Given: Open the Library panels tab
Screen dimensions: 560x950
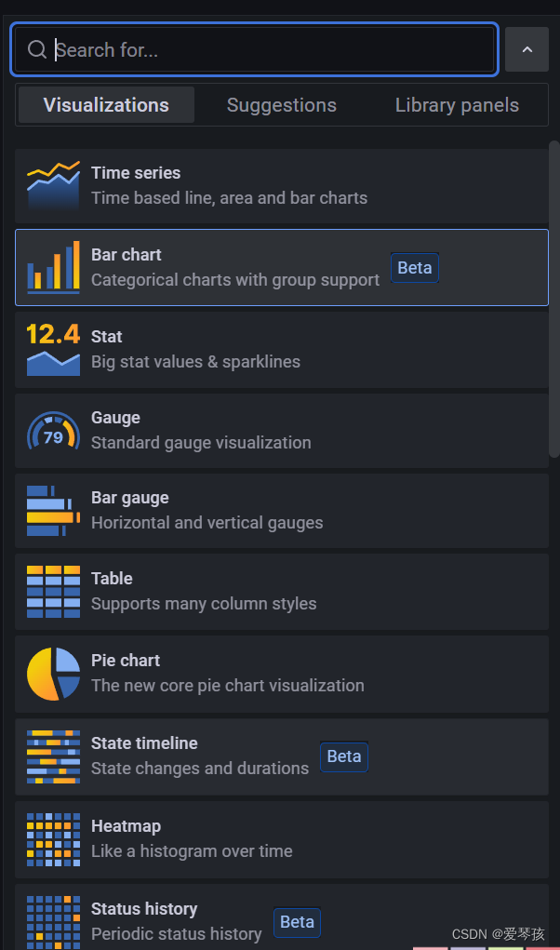Looking at the screenshot, I should tap(457, 104).
